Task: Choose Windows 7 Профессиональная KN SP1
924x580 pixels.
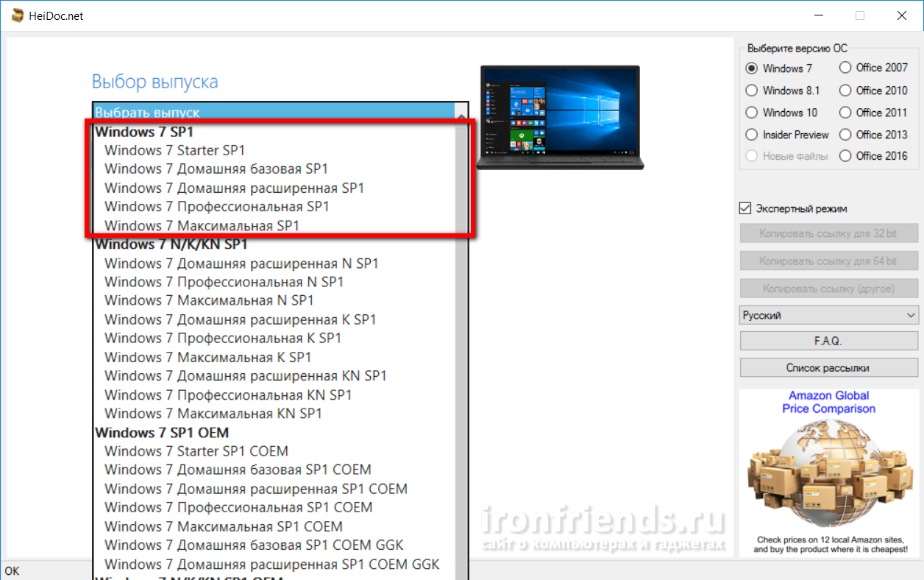Action: pyautogui.click(x=274, y=395)
